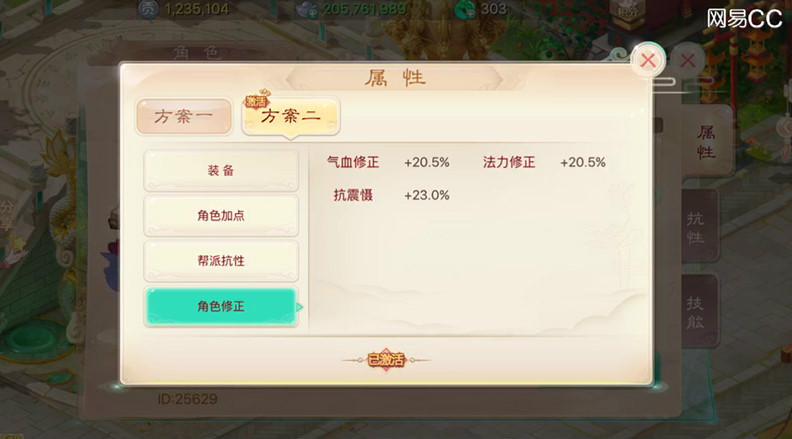792x439 pixels.
Task: Open the 角色加点 category
Action: [221, 216]
